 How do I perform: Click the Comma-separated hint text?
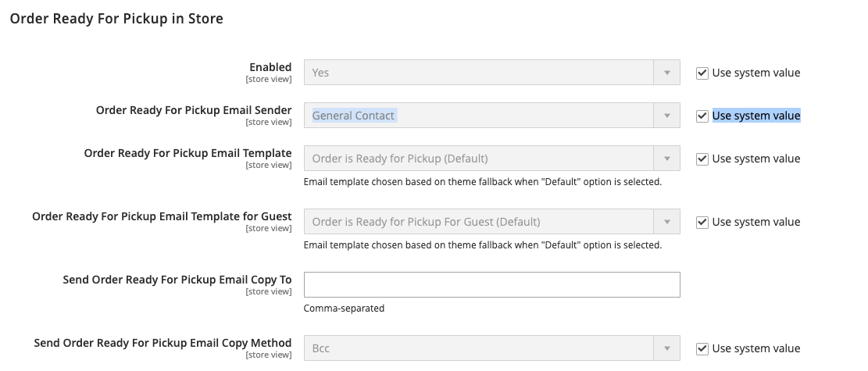(344, 308)
